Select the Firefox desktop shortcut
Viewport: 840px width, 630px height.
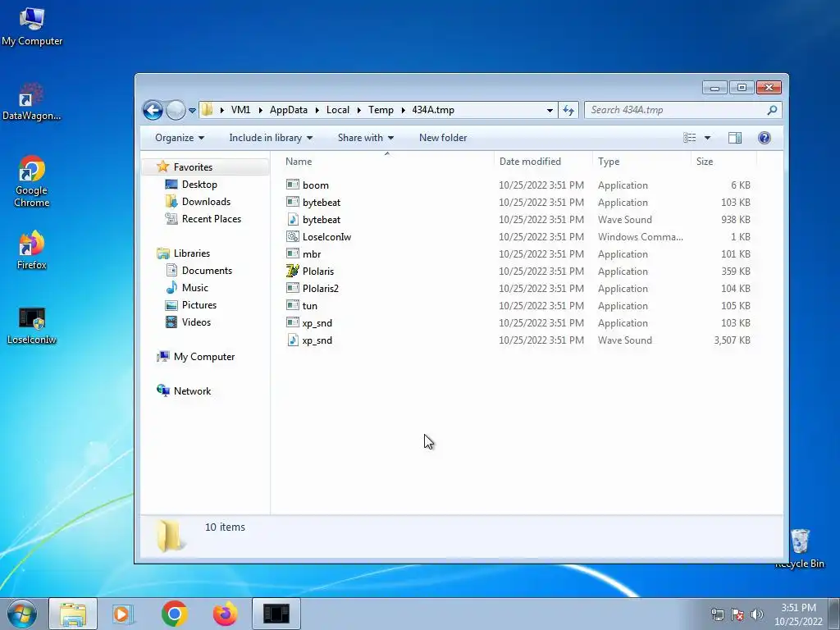[32, 250]
